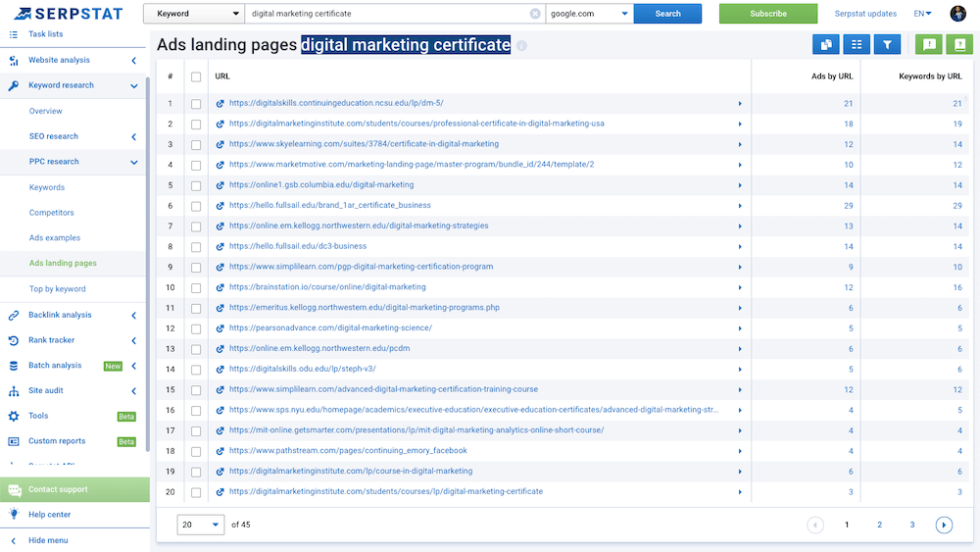Click the info icon beside the page title
980x552 pixels.
[522, 46]
